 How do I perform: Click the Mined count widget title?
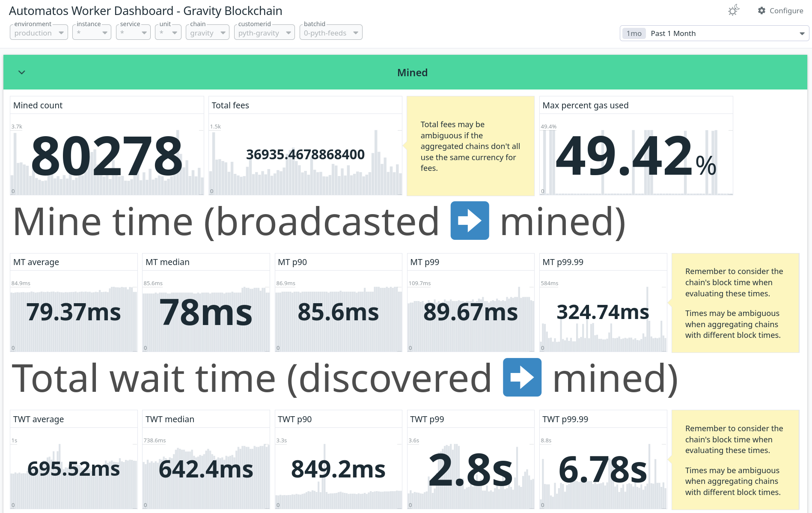38,105
